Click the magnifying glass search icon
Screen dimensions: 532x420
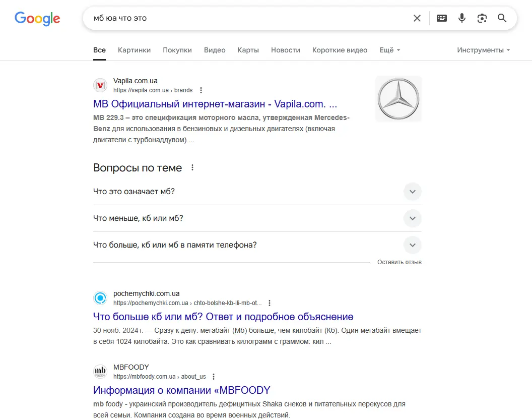click(x=502, y=18)
